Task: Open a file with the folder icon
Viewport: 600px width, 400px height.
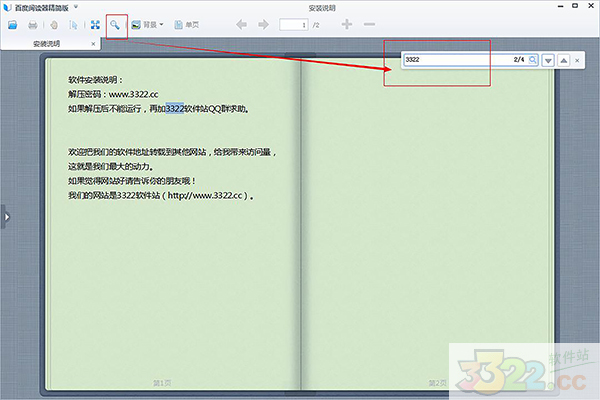Action: pyautogui.click(x=13, y=25)
